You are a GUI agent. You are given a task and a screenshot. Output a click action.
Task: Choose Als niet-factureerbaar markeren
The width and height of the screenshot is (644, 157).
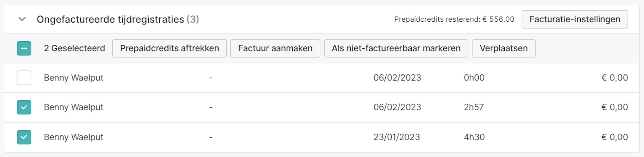tap(396, 48)
